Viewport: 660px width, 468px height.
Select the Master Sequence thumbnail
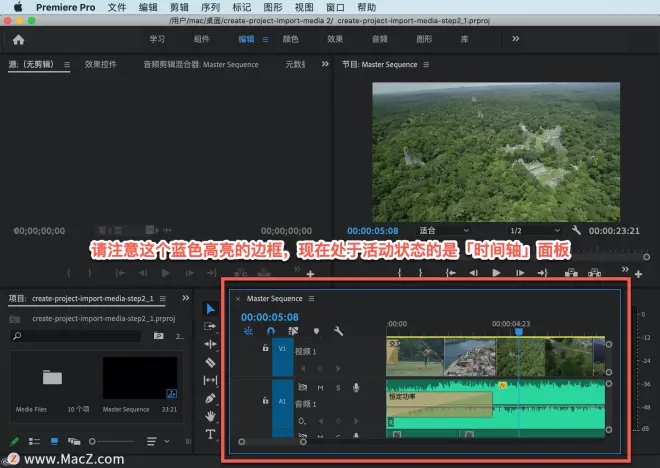(x=140, y=378)
